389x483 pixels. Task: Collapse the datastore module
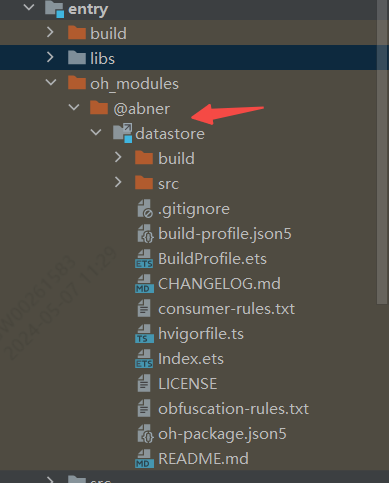point(96,132)
